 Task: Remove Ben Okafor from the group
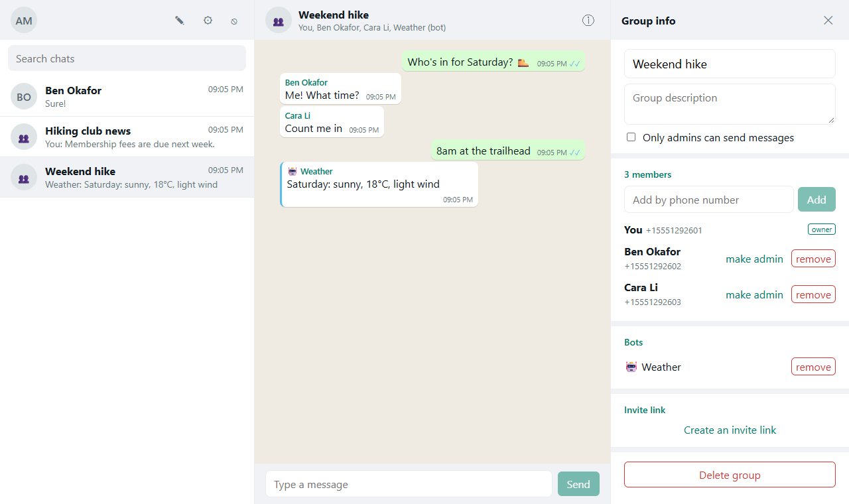[x=813, y=259]
